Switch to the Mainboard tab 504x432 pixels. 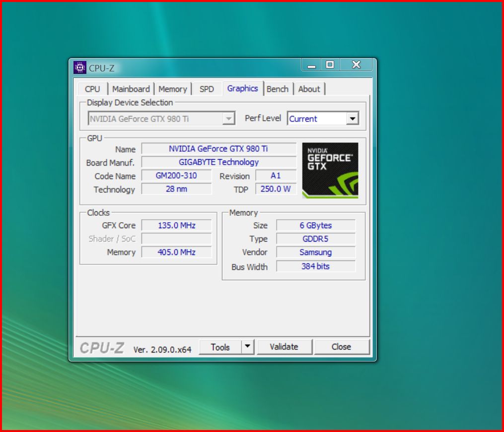[x=131, y=89]
